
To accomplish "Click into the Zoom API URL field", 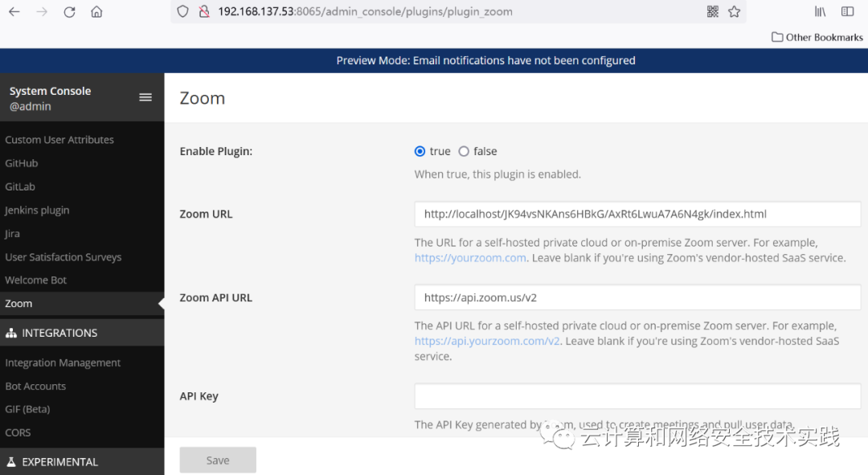I will 637,298.
